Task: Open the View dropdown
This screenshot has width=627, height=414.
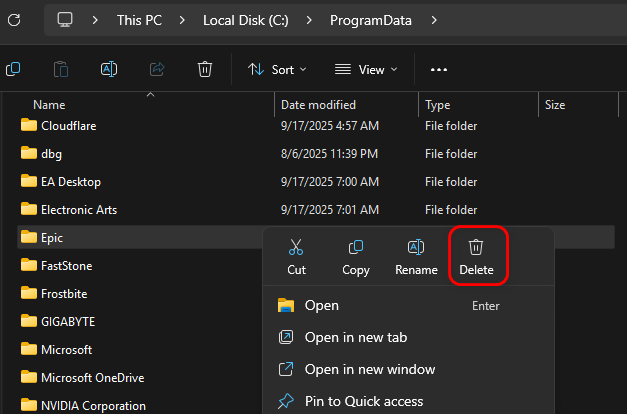Action: click(366, 69)
